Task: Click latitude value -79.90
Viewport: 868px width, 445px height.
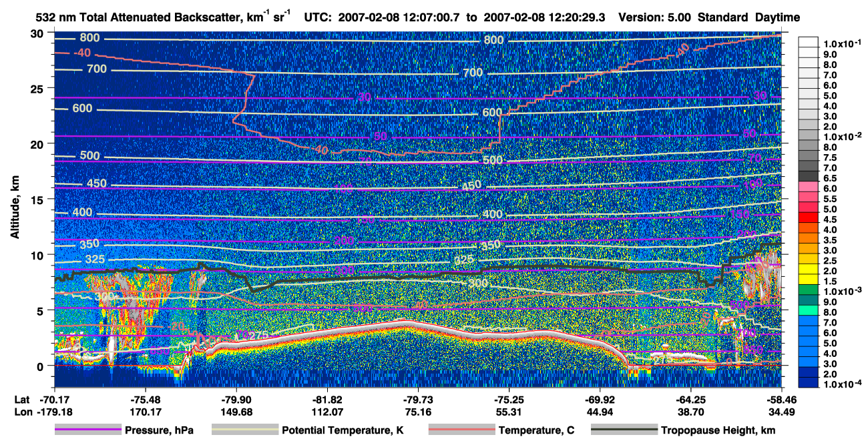Action: (x=236, y=400)
